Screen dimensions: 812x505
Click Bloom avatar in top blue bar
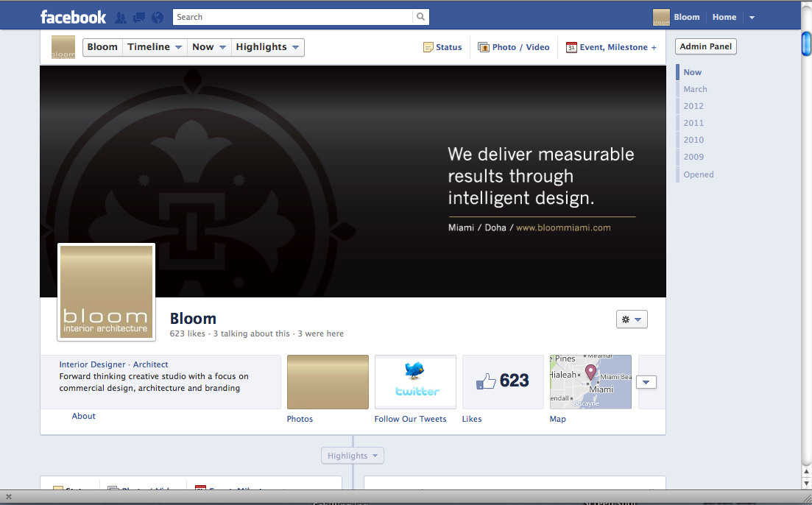[x=661, y=17]
